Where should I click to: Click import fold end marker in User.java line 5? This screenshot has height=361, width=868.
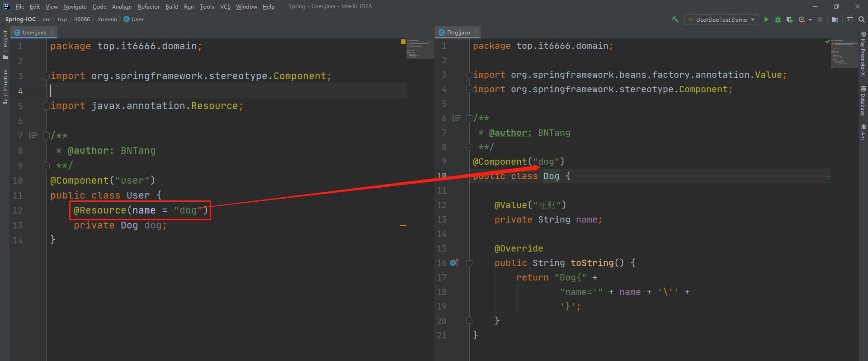pyautogui.click(x=46, y=106)
